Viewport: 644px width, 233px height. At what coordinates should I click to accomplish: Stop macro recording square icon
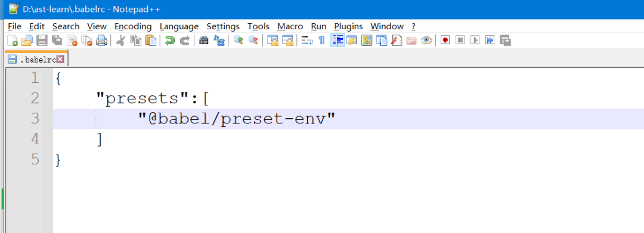pos(460,40)
